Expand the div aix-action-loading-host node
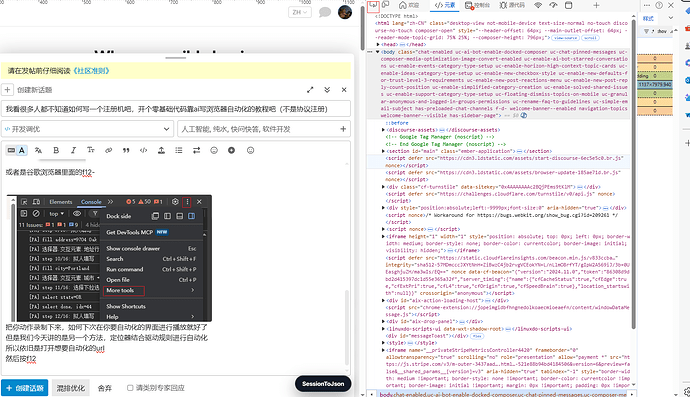 pos(383,300)
